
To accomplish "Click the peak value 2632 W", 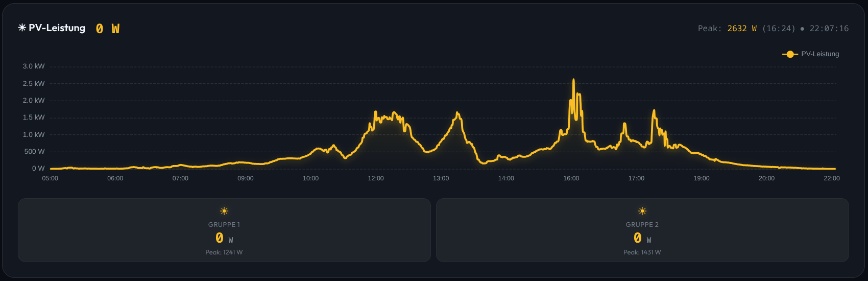I will click(x=742, y=29).
